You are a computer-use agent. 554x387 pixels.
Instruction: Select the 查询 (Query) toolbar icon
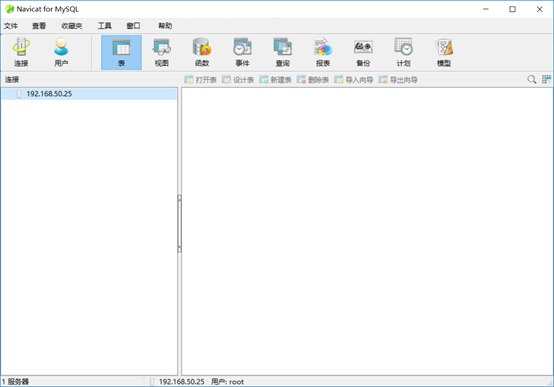pyautogui.click(x=283, y=52)
